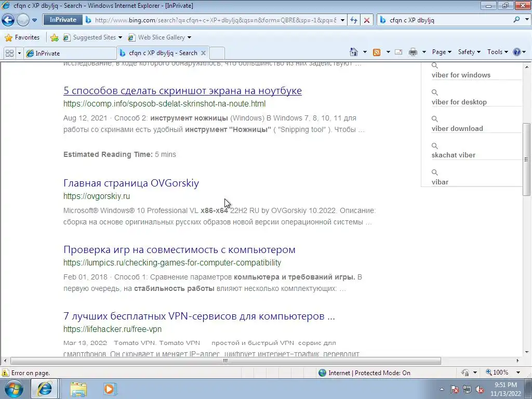Open the Favorites star button

pos(22,37)
